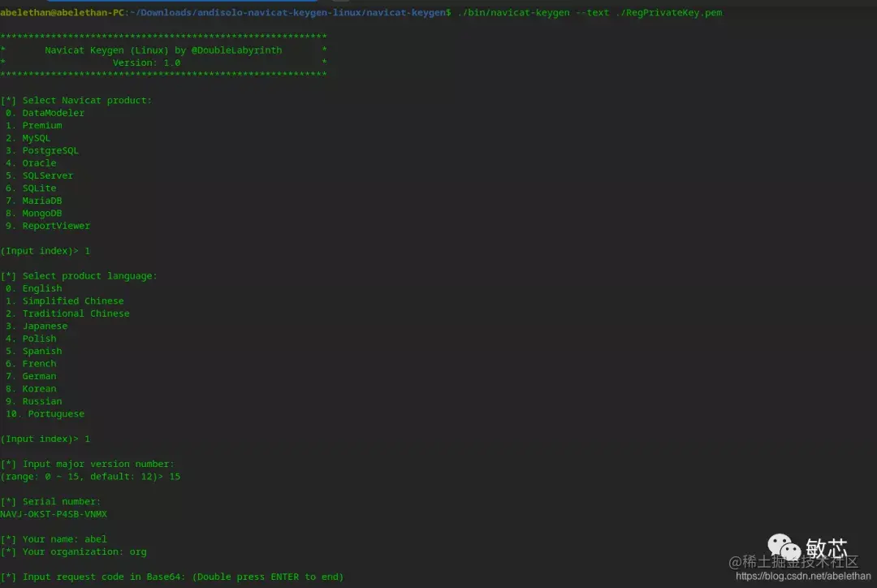Viewport: 877px width, 588px height.
Task: Click the '(Input index)> 1' line after the languages
Action: coord(45,439)
